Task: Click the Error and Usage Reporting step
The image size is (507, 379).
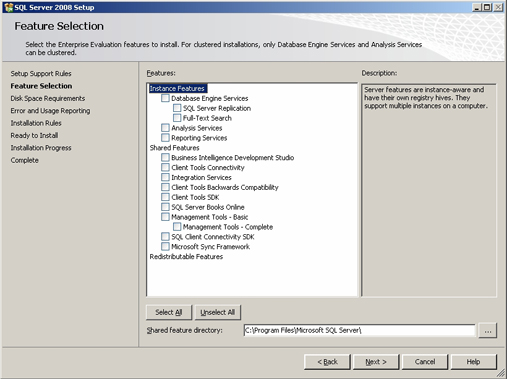Action: point(50,111)
